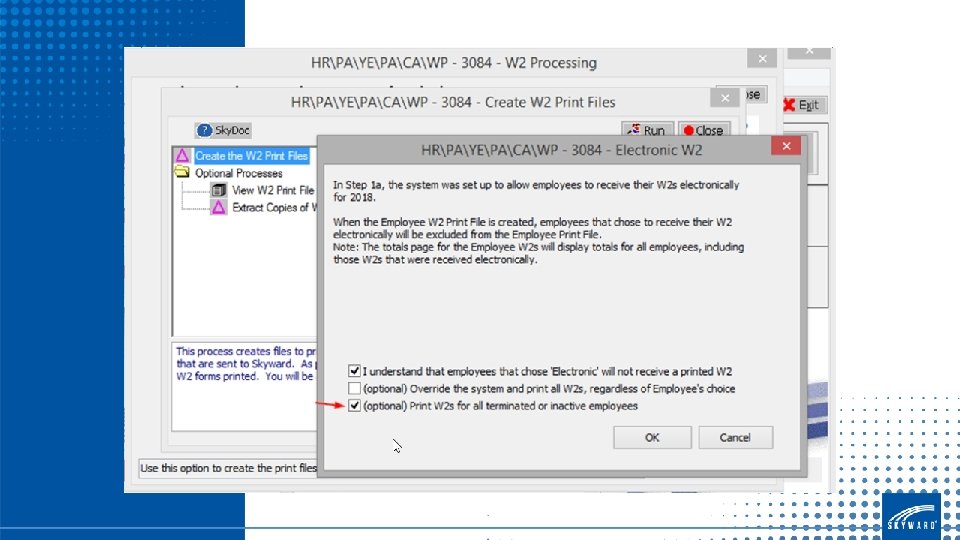Click the Create W2 Print Files title bar
Image resolution: width=960 pixels, height=540 pixels.
pos(453,102)
